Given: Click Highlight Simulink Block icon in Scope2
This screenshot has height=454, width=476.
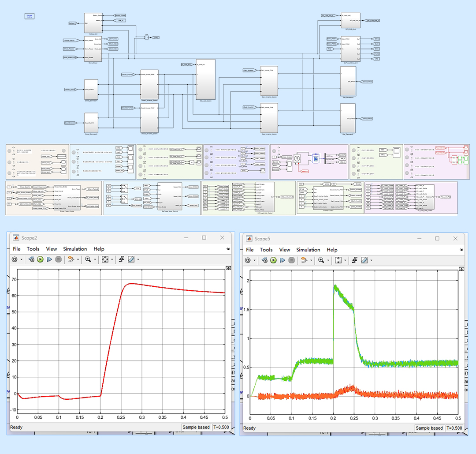Looking at the screenshot, I should tap(71, 259).
